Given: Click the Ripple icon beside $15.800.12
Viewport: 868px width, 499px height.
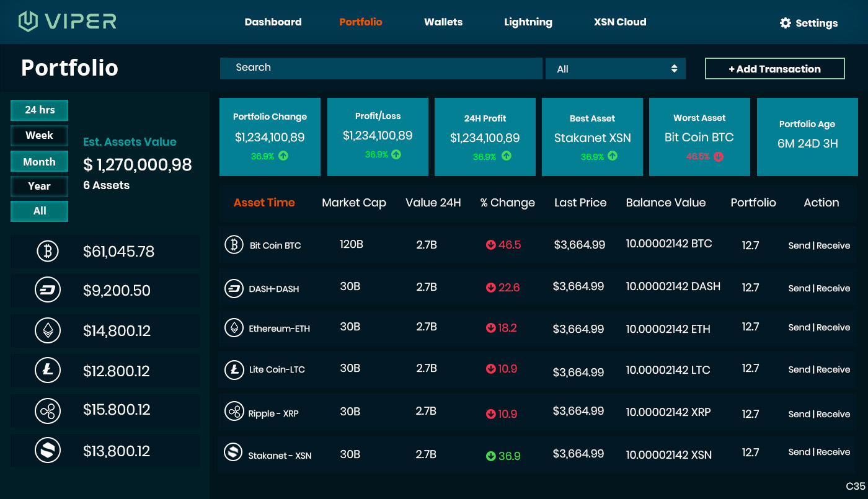Looking at the screenshot, I should coord(48,410).
